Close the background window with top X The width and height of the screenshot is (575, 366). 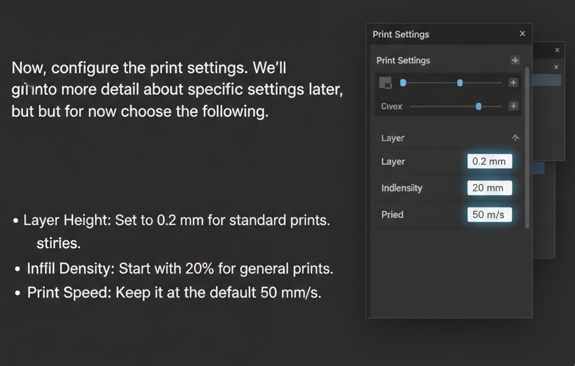coord(557,50)
